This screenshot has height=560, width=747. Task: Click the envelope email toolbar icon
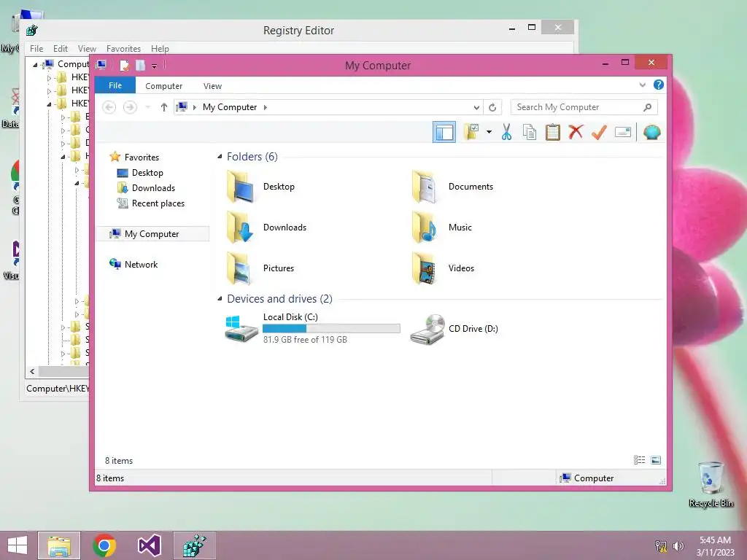point(623,132)
